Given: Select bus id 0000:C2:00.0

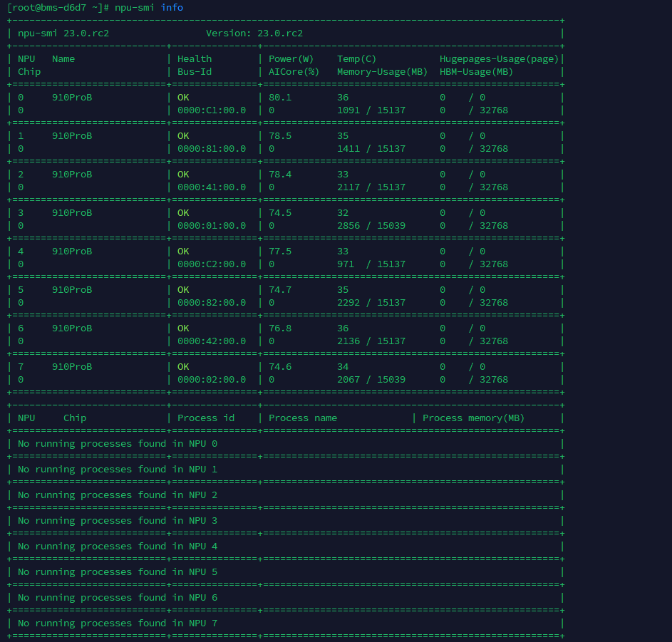Looking at the screenshot, I should pos(212,264).
